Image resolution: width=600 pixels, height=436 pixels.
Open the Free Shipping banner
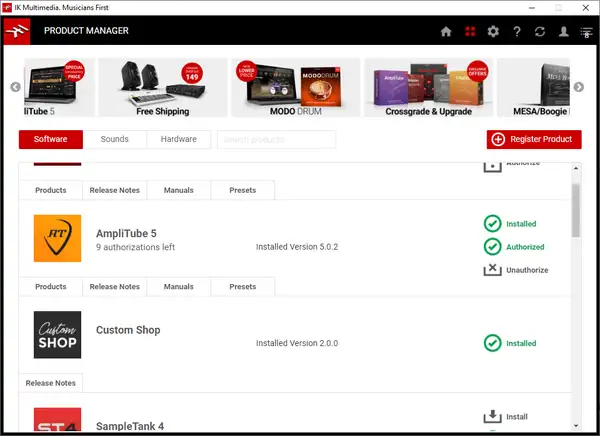[x=163, y=88]
